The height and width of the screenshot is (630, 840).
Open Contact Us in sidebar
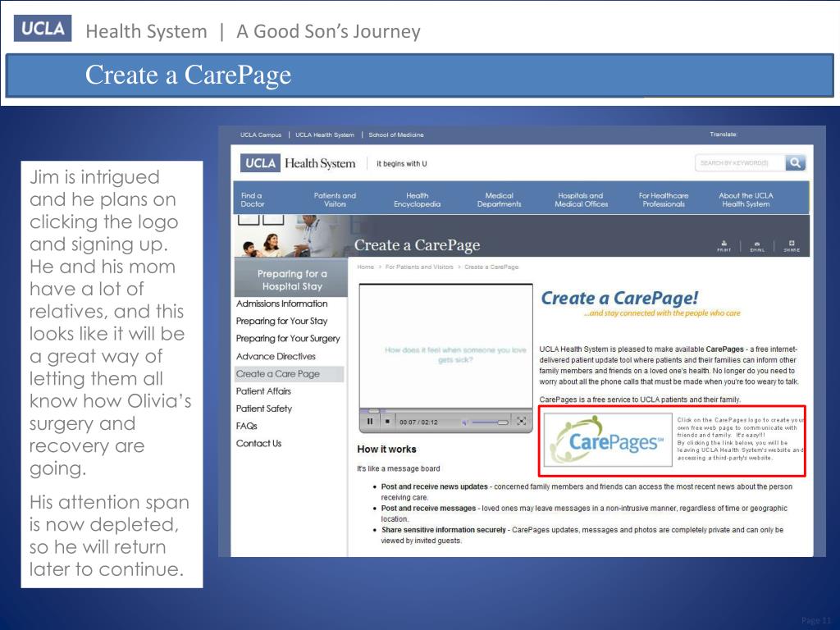click(258, 444)
